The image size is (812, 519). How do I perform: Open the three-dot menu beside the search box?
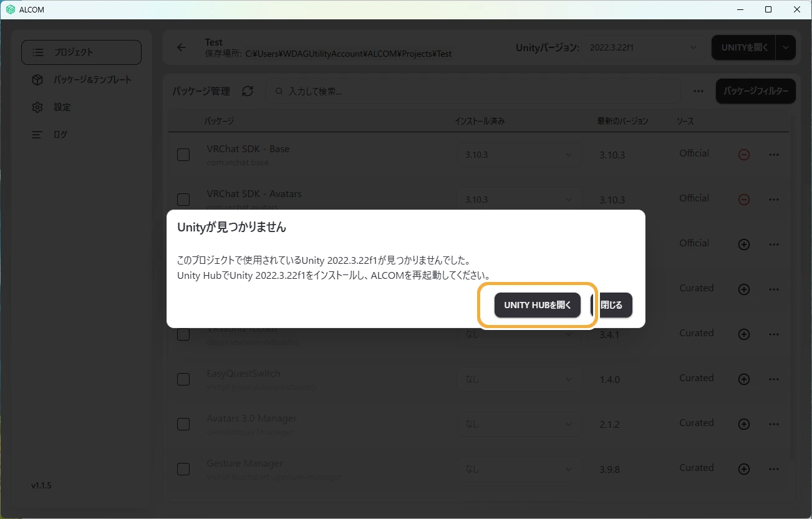pos(698,91)
